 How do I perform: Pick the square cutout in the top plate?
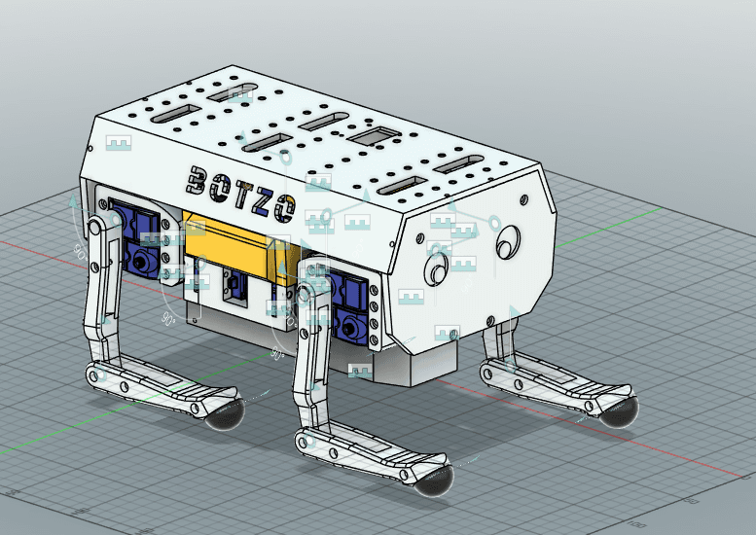pyautogui.click(x=375, y=136)
